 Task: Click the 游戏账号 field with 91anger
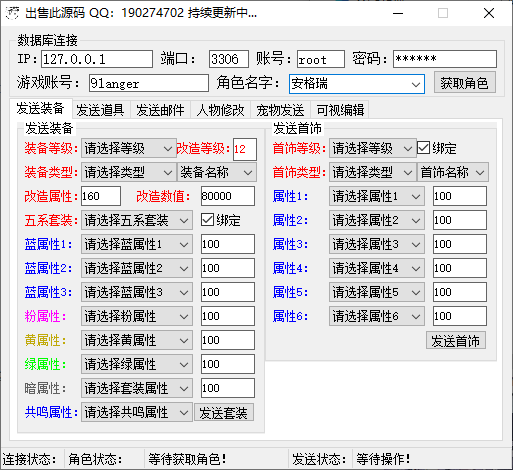[x=149, y=83]
